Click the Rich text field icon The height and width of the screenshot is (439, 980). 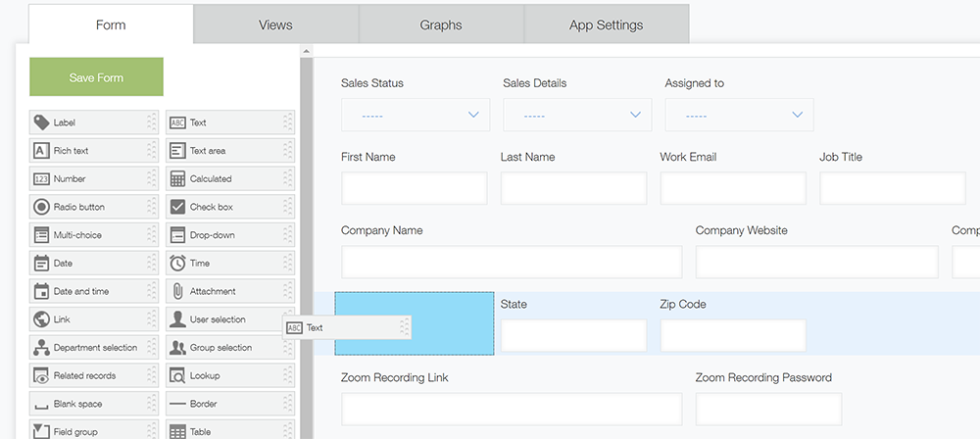point(41,151)
